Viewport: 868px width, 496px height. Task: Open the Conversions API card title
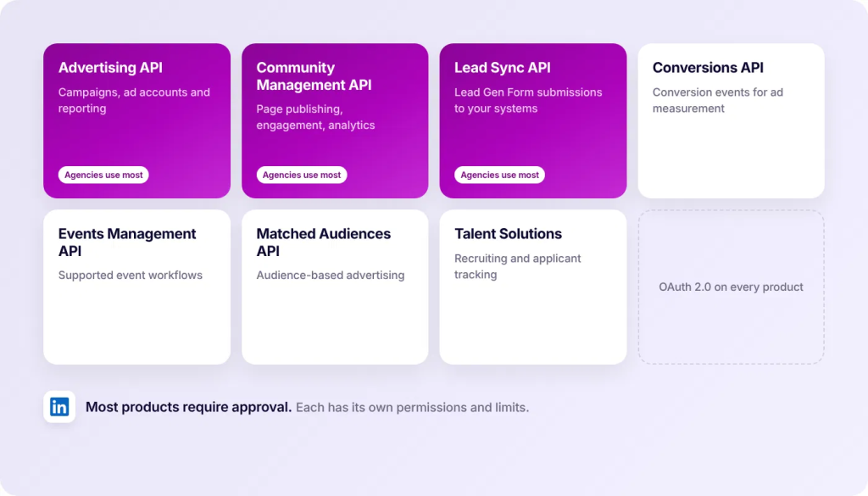708,68
